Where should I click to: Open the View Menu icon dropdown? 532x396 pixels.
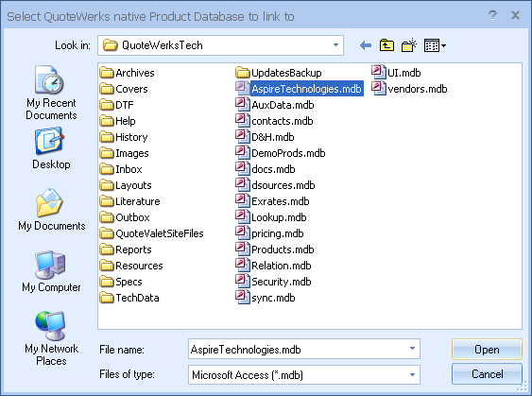pyautogui.click(x=435, y=45)
